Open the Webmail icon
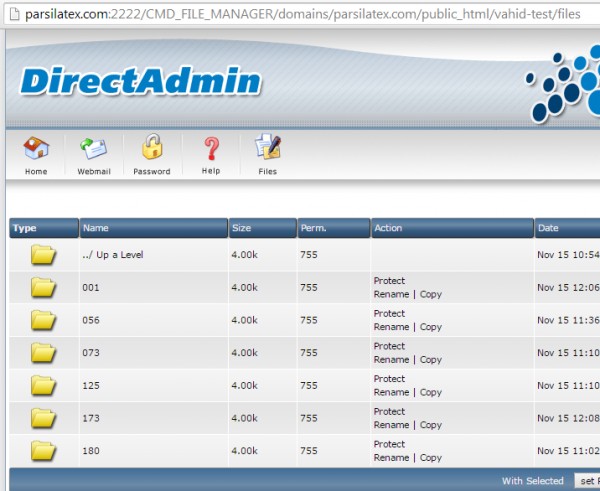Screen dimensions: 600x491 [x=94, y=150]
